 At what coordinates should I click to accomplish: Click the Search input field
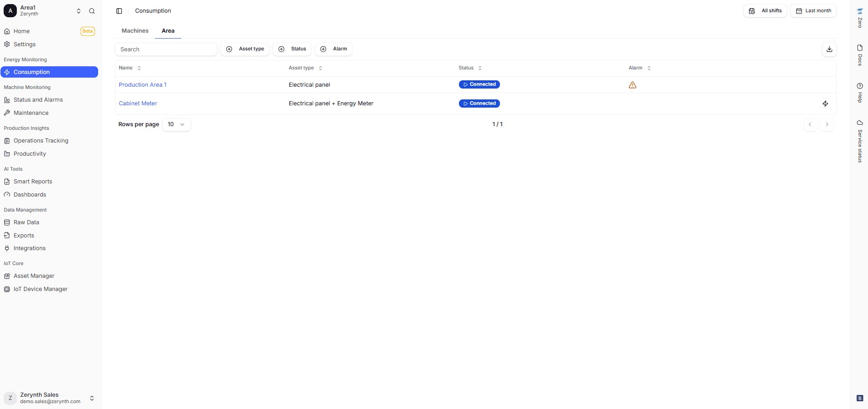coord(166,49)
